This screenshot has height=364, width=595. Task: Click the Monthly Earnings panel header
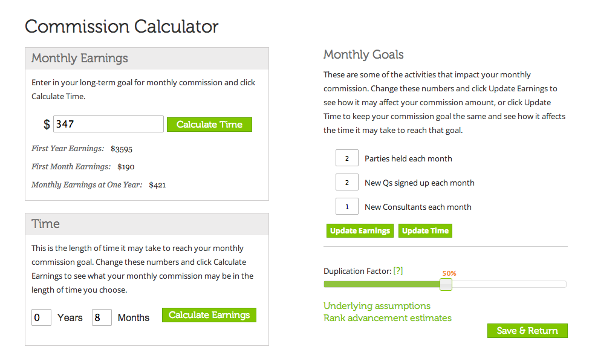(147, 59)
